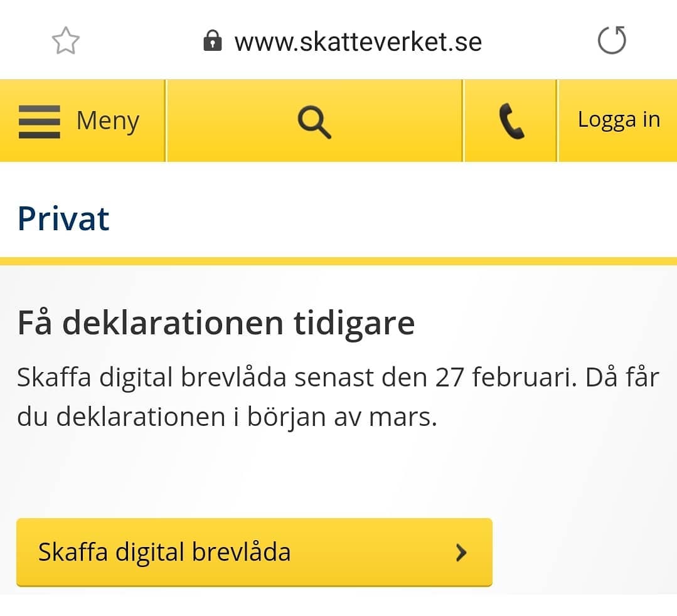Open the hamburger menu icon
The height and width of the screenshot is (616, 677).
pyautogui.click(x=40, y=122)
